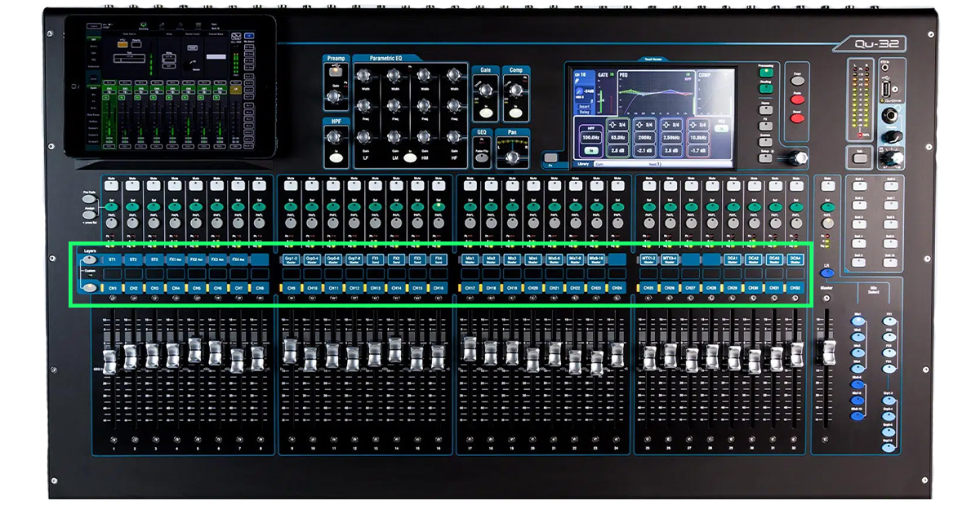Screen dimensions: 980x514
Task: Hit the green Sel key for CH16
Action: click(439, 208)
